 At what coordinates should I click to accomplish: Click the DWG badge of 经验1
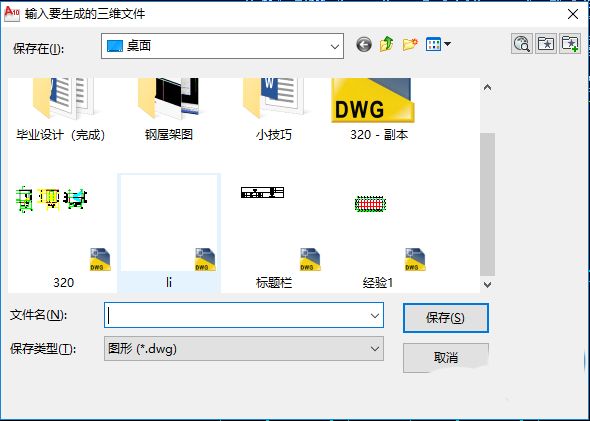point(415,260)
